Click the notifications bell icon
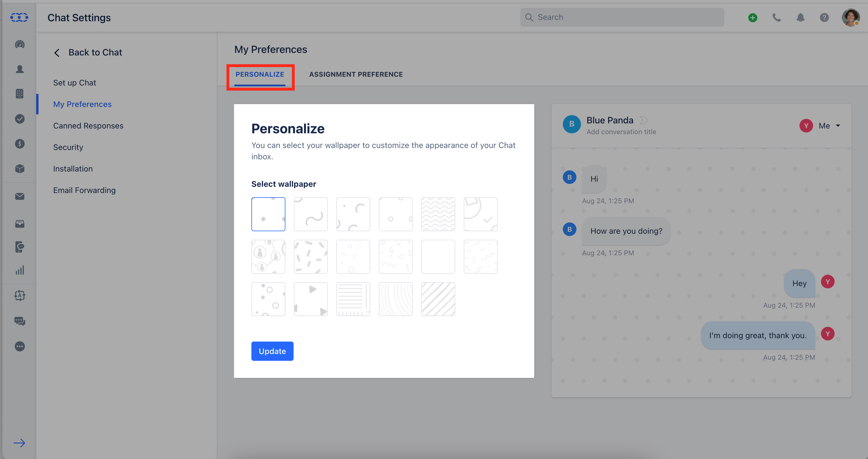 [x=800, y=18]
